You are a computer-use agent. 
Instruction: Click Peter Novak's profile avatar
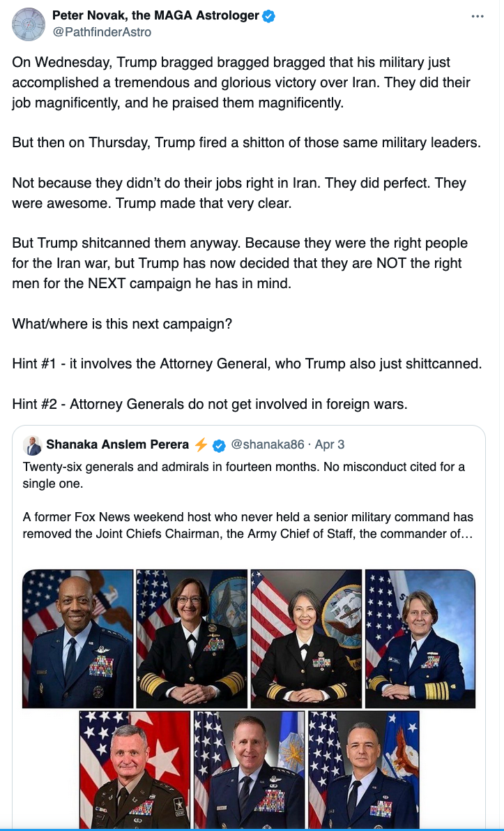pyautogui.click(x=29, y=23)
